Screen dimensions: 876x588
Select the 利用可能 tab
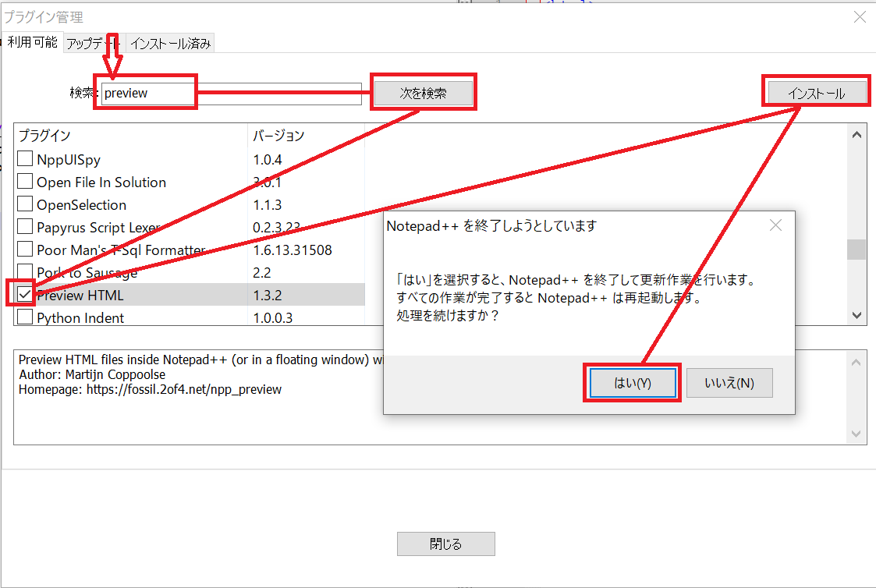coord(32,42)
